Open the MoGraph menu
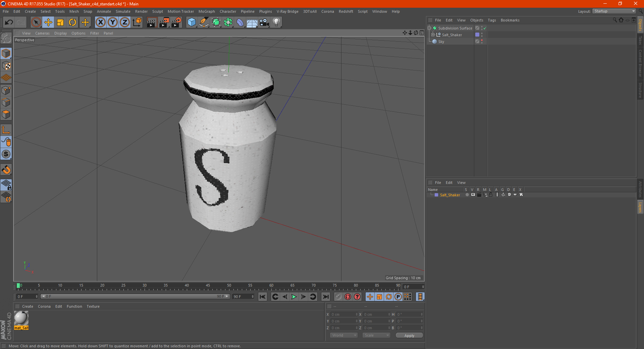This screenshot has height=349, width=644. click(207, 11)
